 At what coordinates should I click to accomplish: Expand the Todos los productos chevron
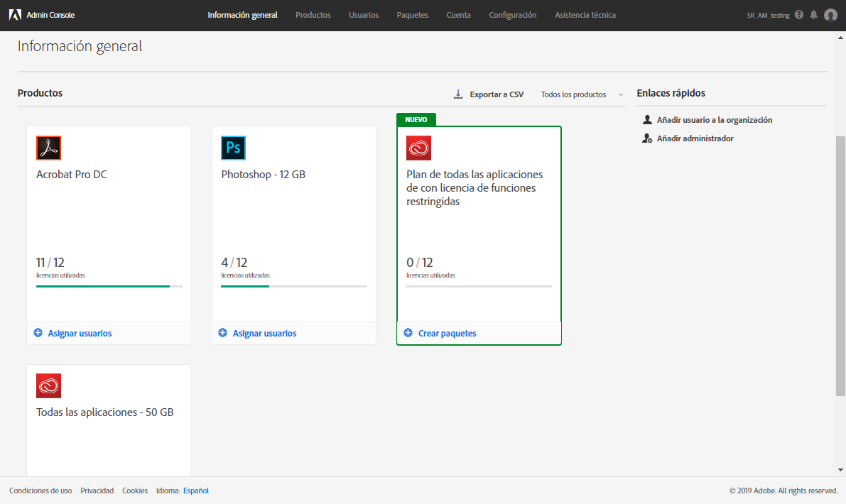[x=620, y=94]
